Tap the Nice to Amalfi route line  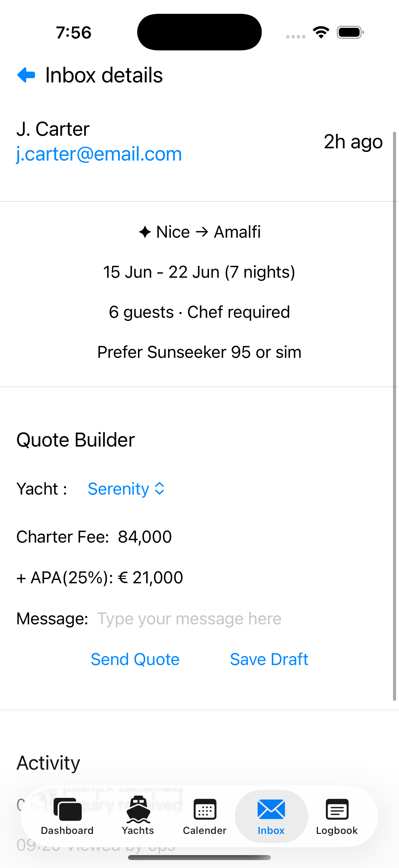[x=200, y=232]
